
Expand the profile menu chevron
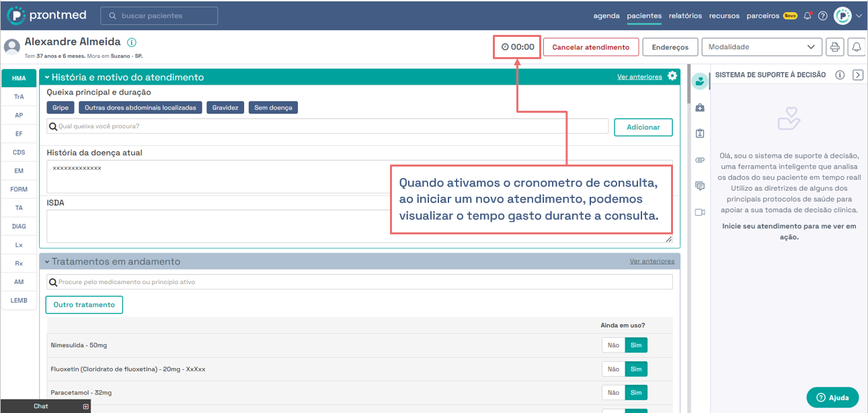859,15
